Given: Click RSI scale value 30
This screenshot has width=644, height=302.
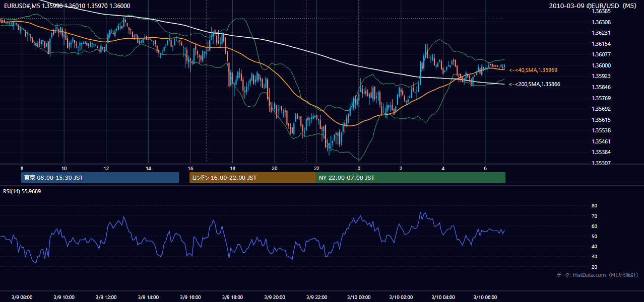Looking at the screenshot, I should tap(594, 257).
